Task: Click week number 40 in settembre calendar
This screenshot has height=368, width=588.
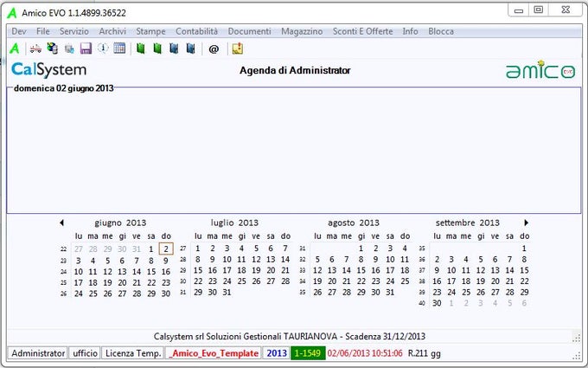Action: tap(422, 303)
